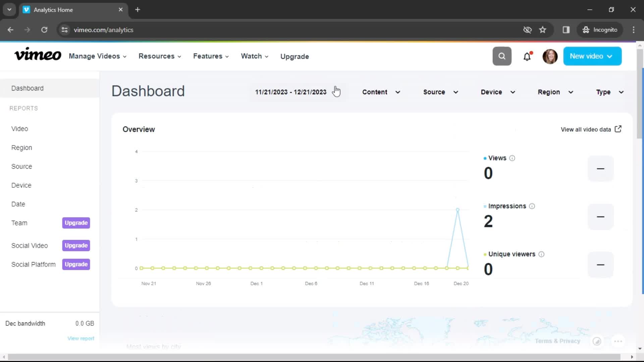Open the Device report in sidebar
This screenshot has width=644, height=362.
point(21,185)
